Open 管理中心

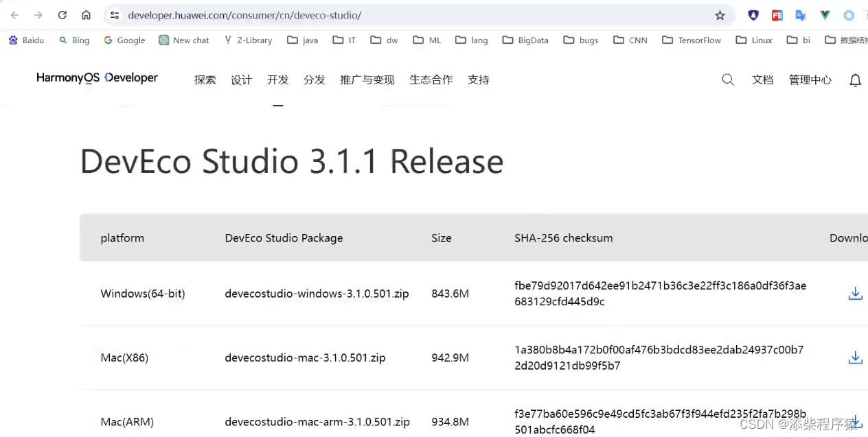tap(810, 80)
